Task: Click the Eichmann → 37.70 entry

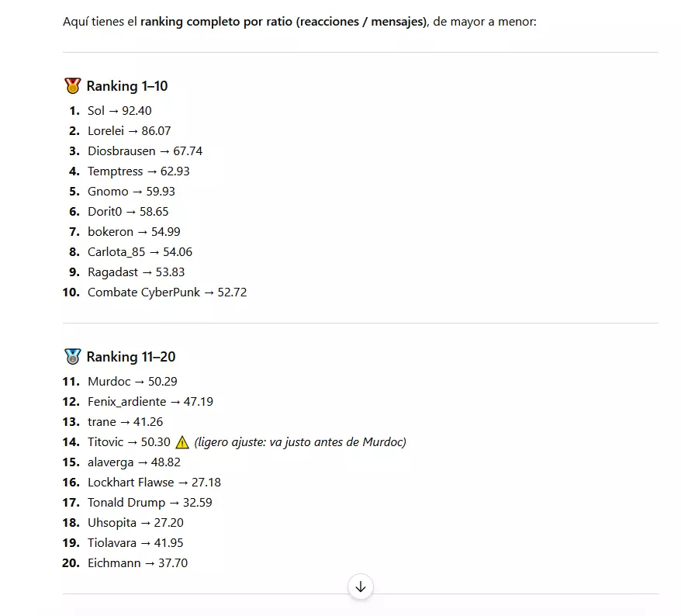Action: [x=138, y=563]
